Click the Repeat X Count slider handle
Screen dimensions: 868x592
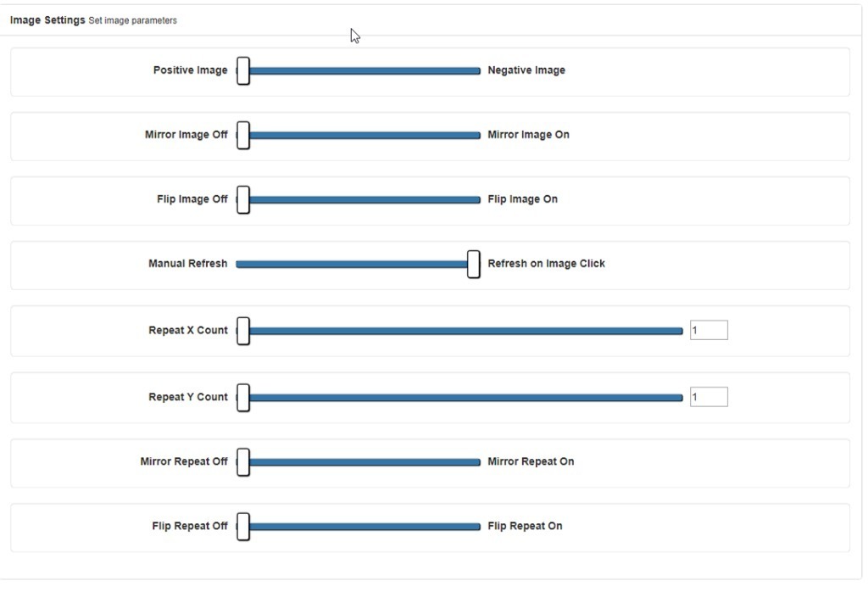point(243,330)
